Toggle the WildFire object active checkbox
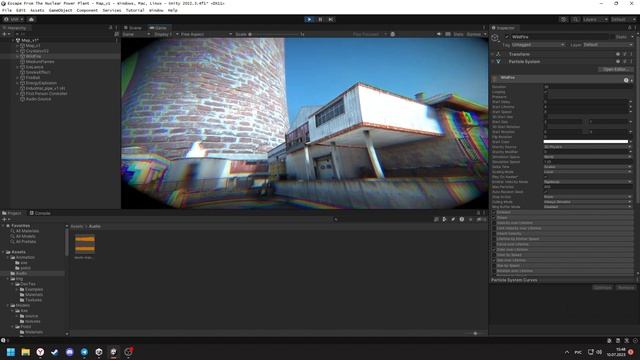 (x=507, y=37)
